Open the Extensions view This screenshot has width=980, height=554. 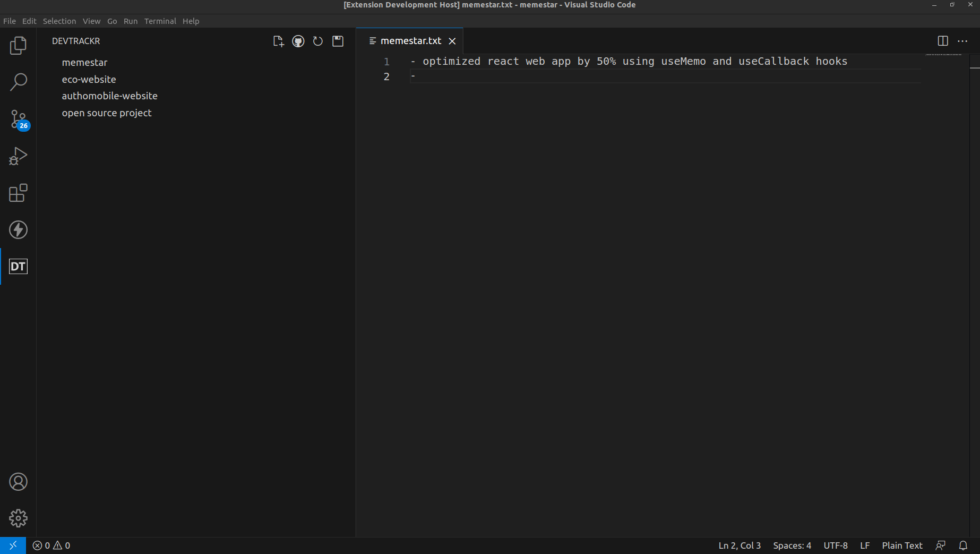click(x=18, y=193)
